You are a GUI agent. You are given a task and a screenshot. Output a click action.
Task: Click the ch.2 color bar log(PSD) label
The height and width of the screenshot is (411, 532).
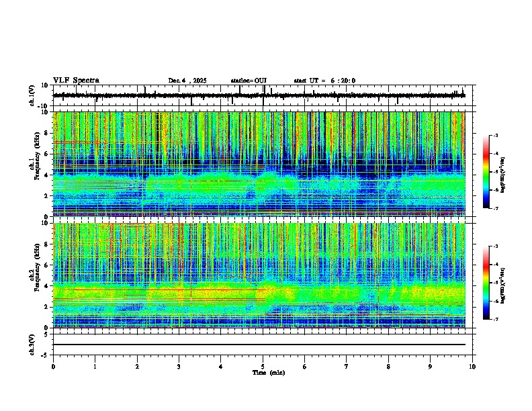(502, 285)
